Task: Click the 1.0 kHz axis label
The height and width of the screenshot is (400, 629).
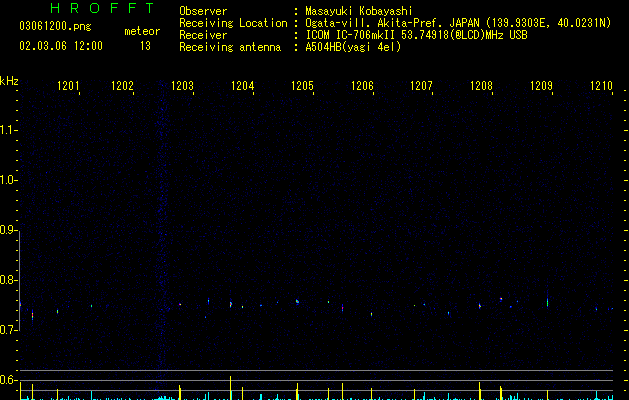Action: [8, 180]
